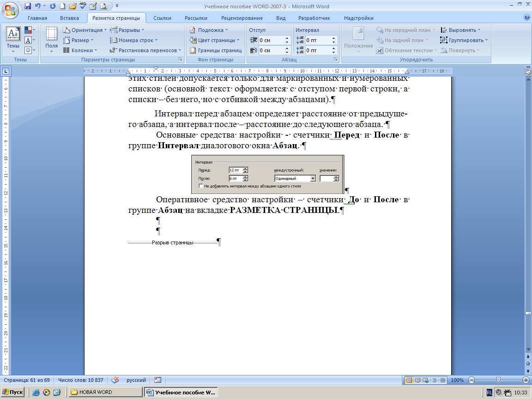This screenshot has height=399, width=532.
Task: Switch to Draft view
Action: pos(443,381)
